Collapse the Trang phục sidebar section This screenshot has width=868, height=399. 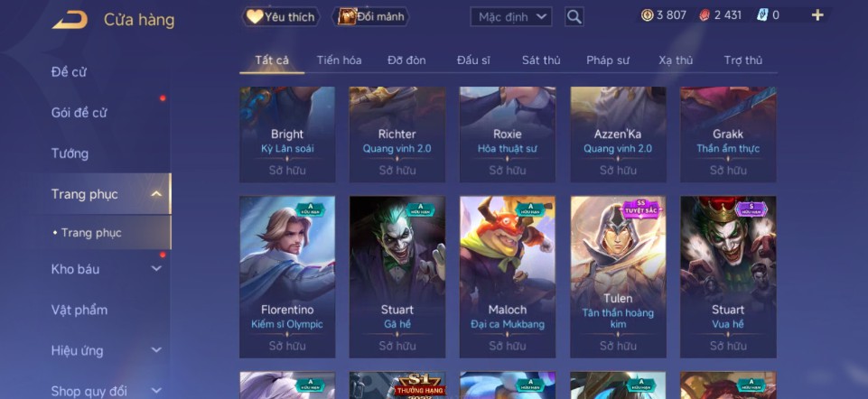pyautogui.click(x=156, y=194)
